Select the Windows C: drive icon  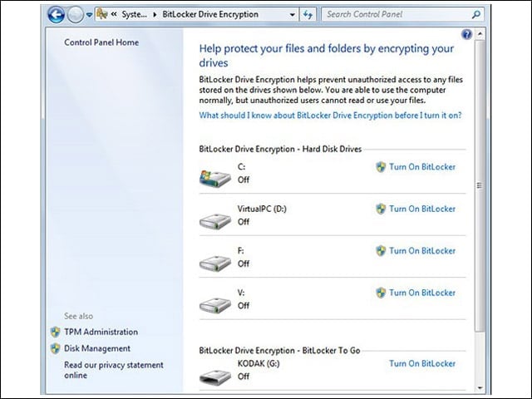[215, 178]
